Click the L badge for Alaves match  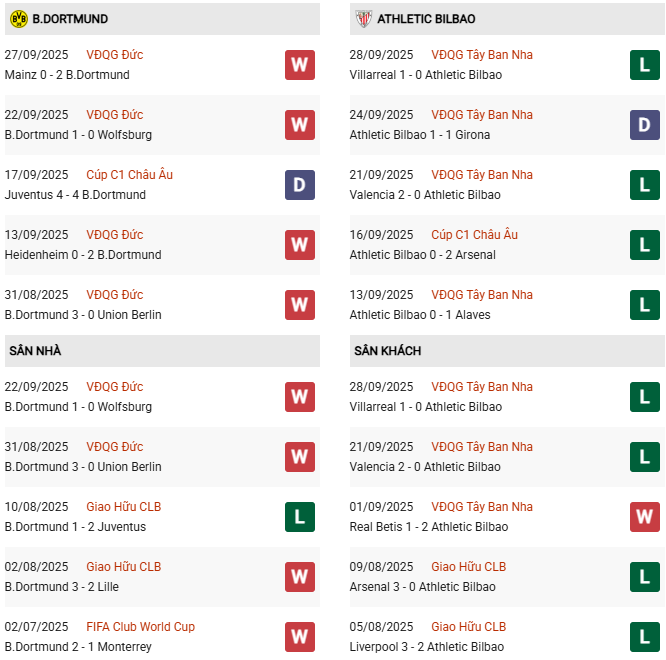click(x=645, y=305)
